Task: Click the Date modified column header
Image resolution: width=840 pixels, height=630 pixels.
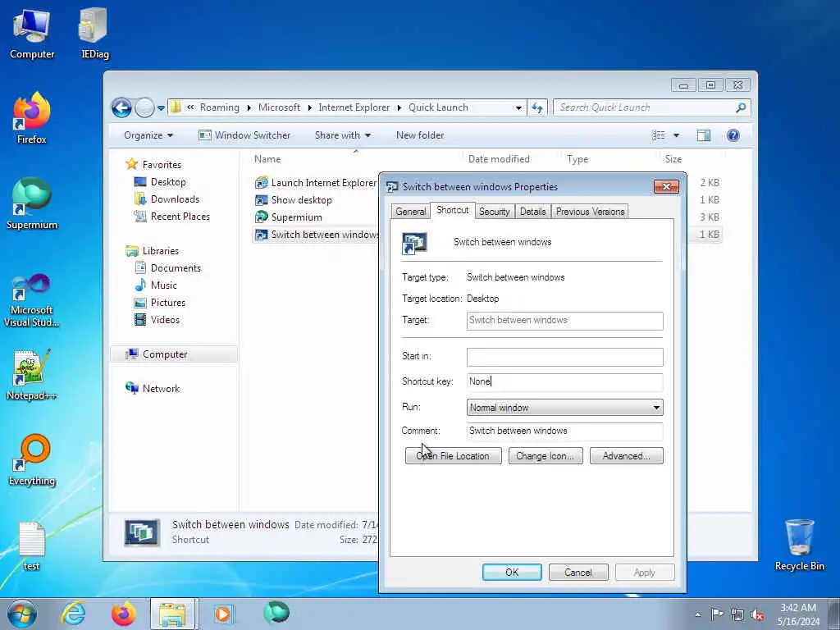Action: [499, 159]
